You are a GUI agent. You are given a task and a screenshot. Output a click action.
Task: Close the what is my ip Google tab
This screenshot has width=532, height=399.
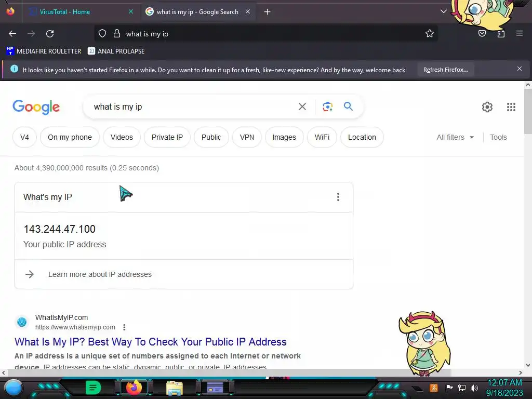tap(248, 11)
